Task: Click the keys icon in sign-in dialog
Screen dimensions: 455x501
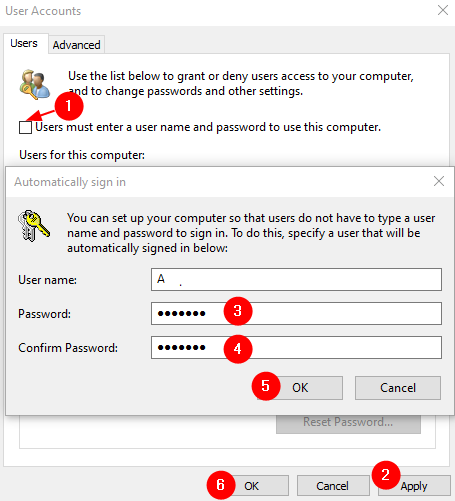Action: pos(34,226)
